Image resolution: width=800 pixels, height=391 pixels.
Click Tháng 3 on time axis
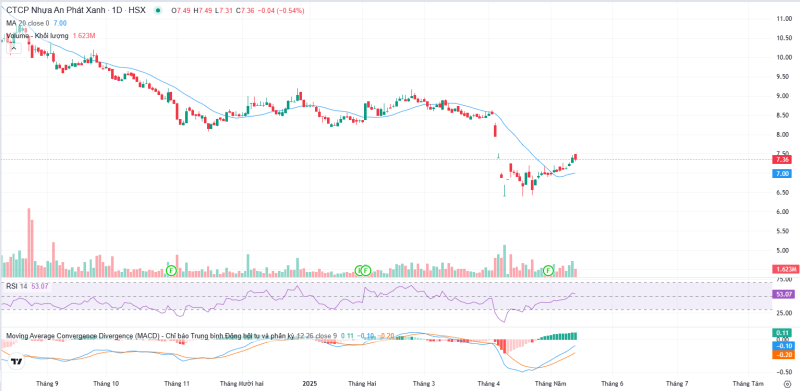(424, 383)
